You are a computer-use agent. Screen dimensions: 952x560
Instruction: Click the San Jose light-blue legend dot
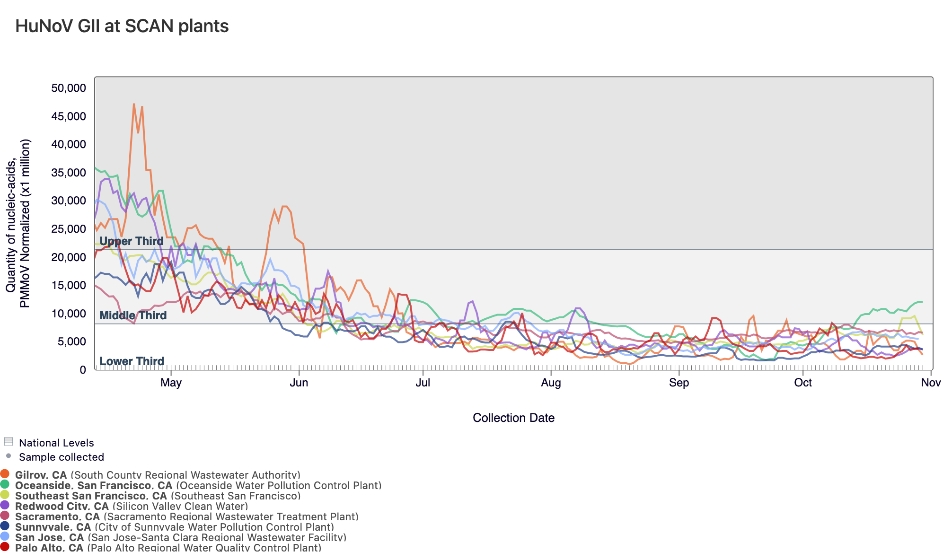(x=5, y=536)
